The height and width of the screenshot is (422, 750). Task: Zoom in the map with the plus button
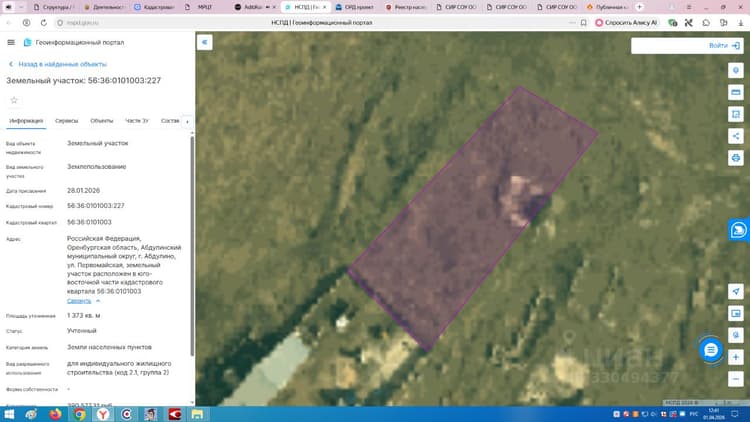736,357
